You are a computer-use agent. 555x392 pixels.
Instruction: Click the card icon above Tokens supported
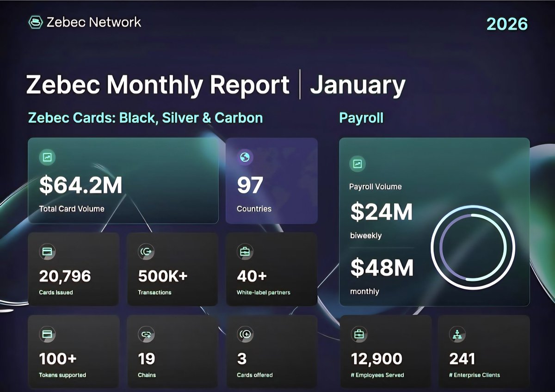(x=47, y=334)
